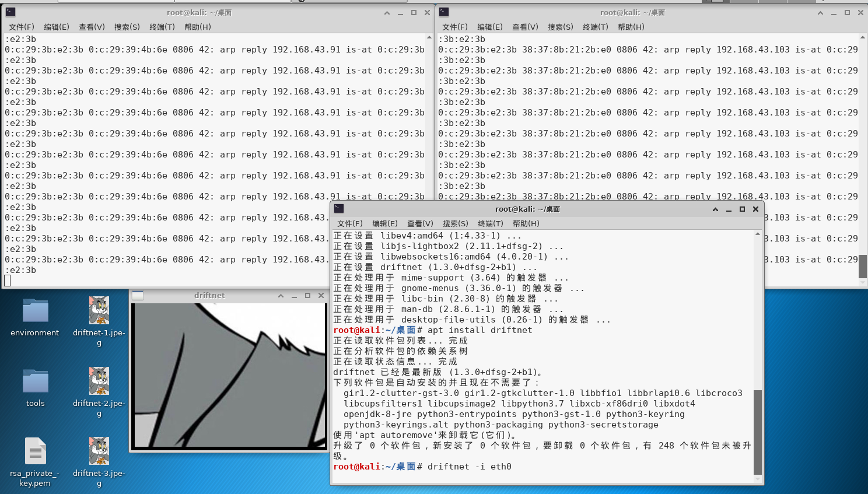
Task: Open the environment folder on desktop
Action: 35,311
